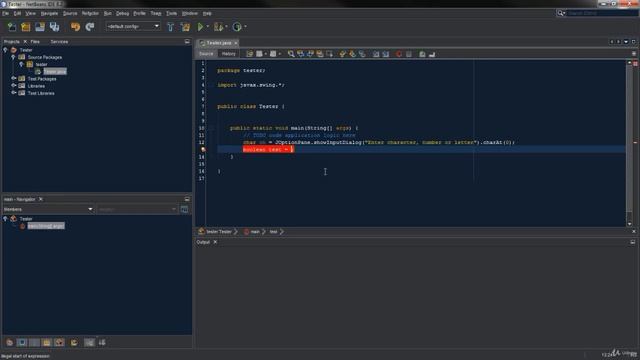Collapse the Source Packages node
640x360 pixels.
[x=13, y=57]
